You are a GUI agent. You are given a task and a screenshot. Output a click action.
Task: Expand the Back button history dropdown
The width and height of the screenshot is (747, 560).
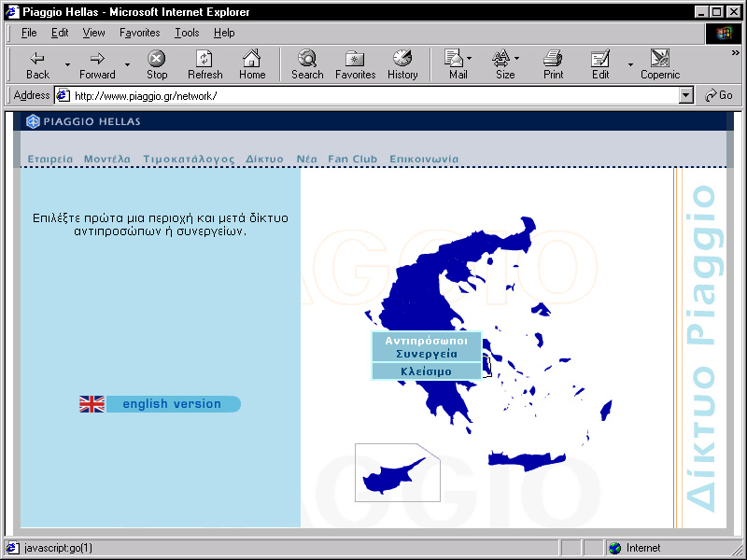point(67,64)
